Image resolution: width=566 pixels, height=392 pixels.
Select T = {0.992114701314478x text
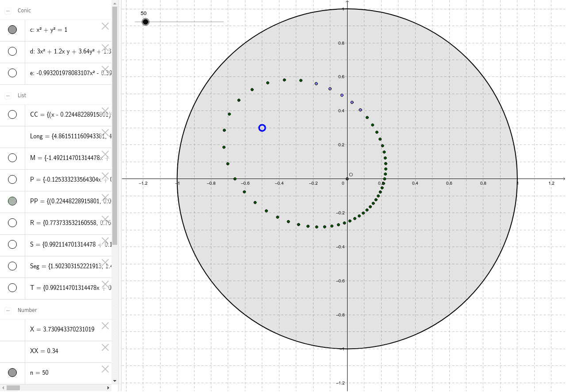point(71,288)
